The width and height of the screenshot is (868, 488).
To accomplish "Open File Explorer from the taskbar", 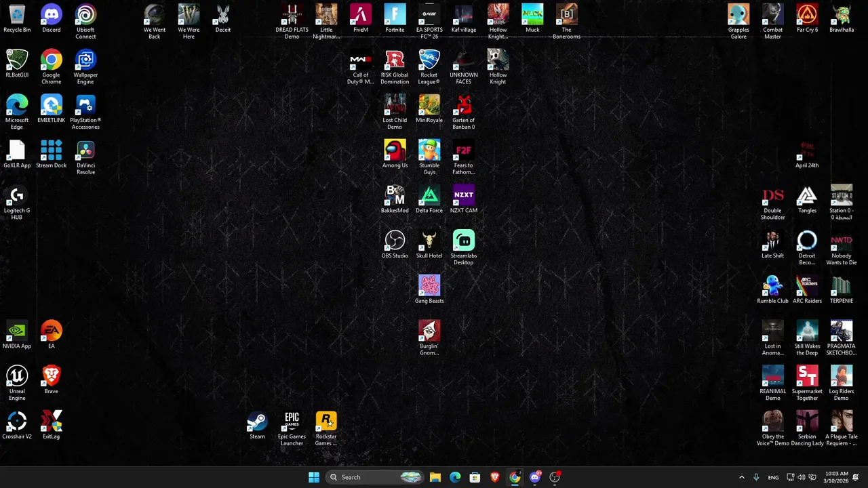I will pyautogui.click(x=435, y=477).
